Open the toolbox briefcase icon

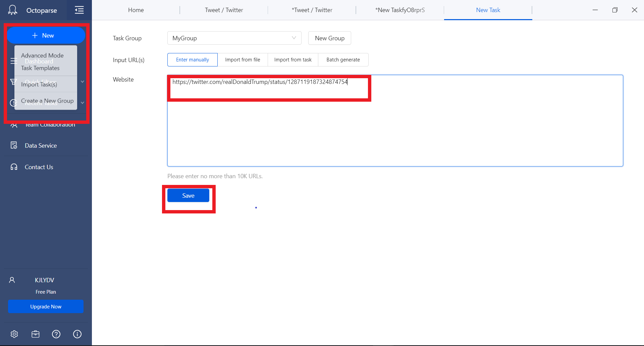36,334
